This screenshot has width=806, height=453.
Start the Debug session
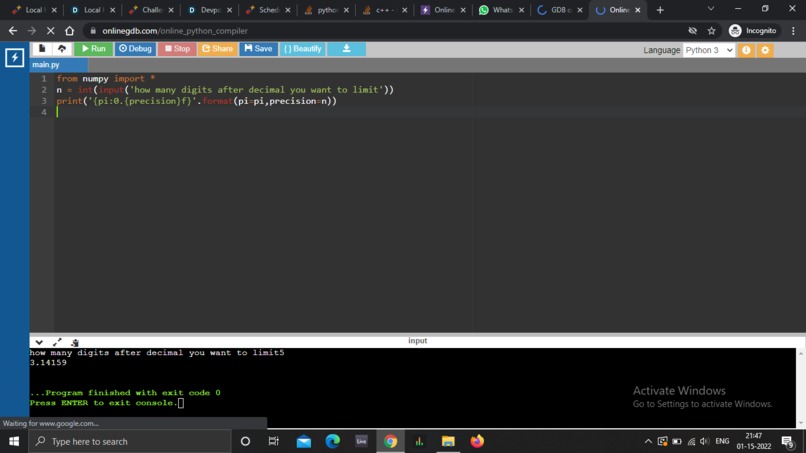point(135,49)
